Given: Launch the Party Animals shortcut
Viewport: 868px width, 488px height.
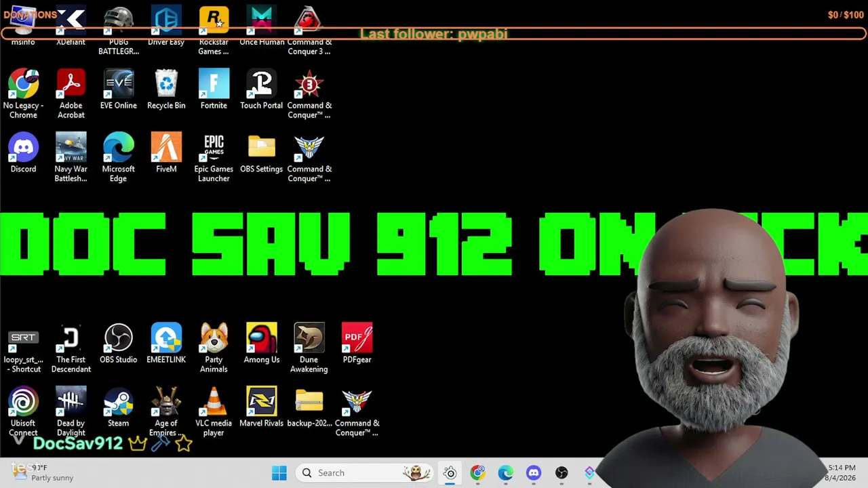Looking at the screenshot, I should (214, 348).
